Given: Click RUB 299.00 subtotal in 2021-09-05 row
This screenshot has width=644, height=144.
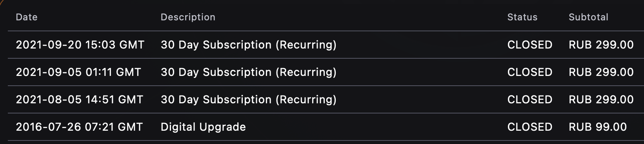Looking at the screenshot, I should click(601, 72).
